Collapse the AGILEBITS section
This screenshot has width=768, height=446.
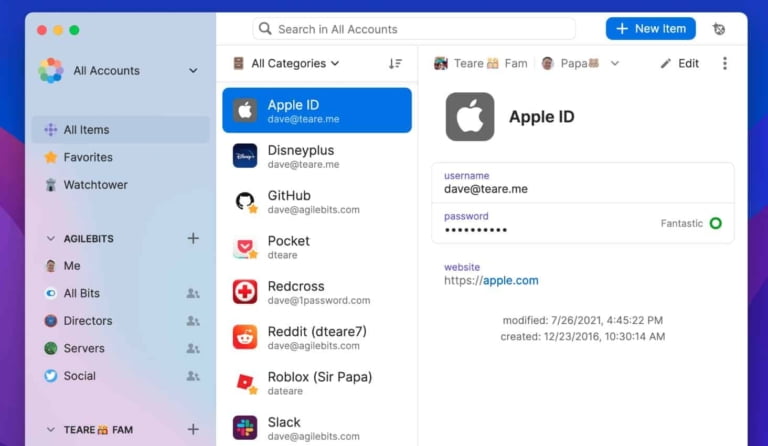coord(50,238)
